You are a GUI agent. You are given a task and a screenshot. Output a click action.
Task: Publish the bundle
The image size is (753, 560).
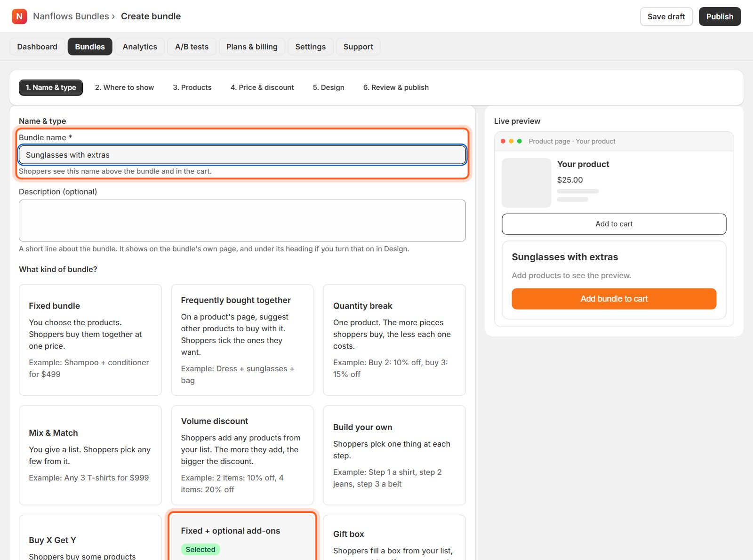(x=720, y=16)
